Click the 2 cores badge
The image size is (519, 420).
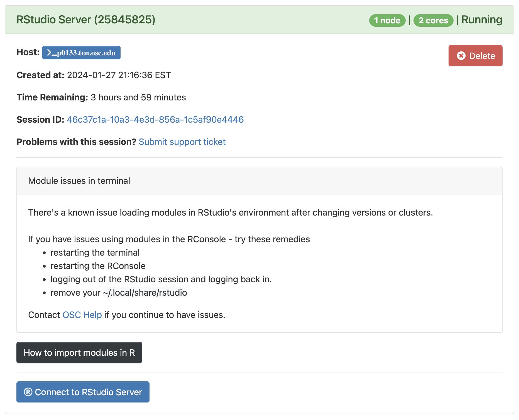click(433, 20)
